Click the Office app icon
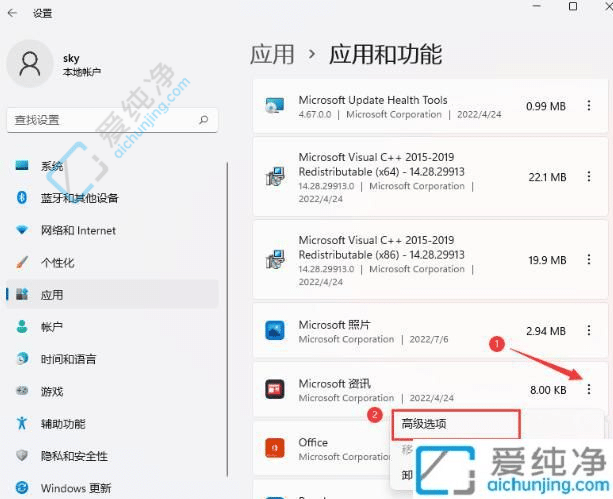613x499 pixels. [275, 448]
